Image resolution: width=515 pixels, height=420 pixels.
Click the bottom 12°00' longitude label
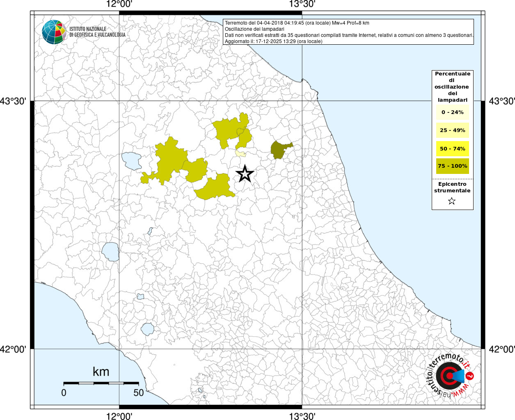pos(119,416)
